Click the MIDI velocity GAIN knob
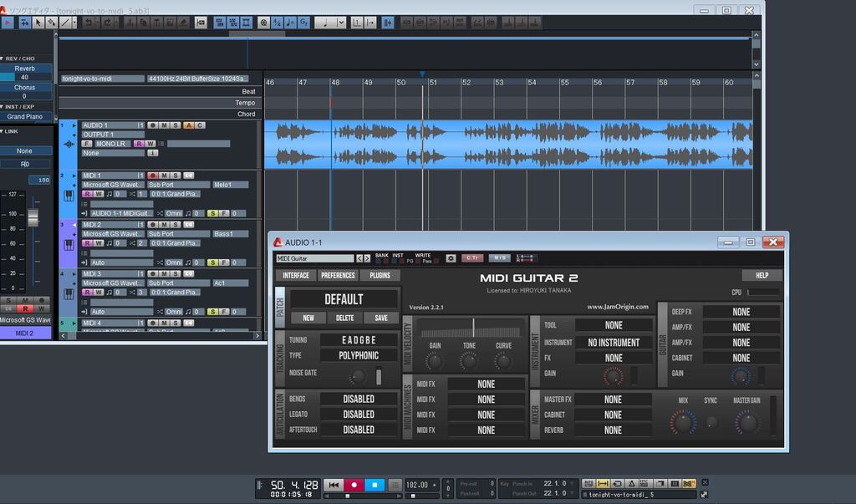Screen dimensions: 856x504 (435, 361)
